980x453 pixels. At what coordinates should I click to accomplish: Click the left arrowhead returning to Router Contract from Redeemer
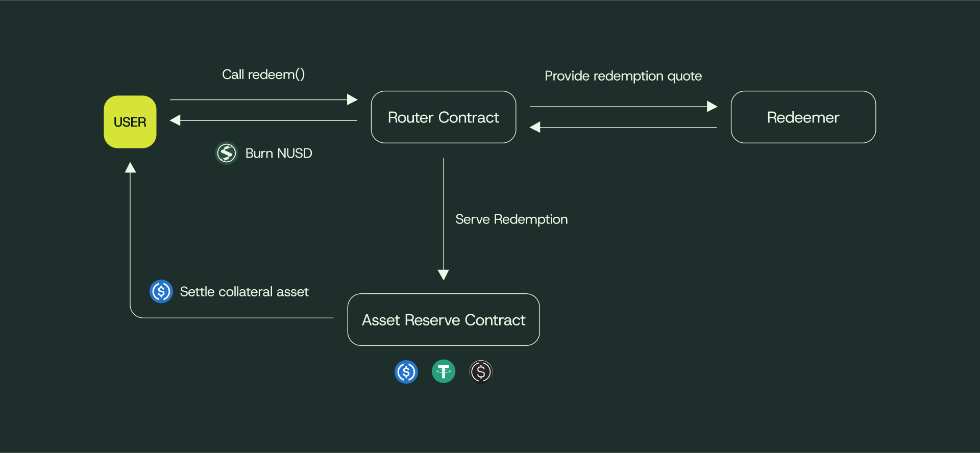[x=535, y=127]
